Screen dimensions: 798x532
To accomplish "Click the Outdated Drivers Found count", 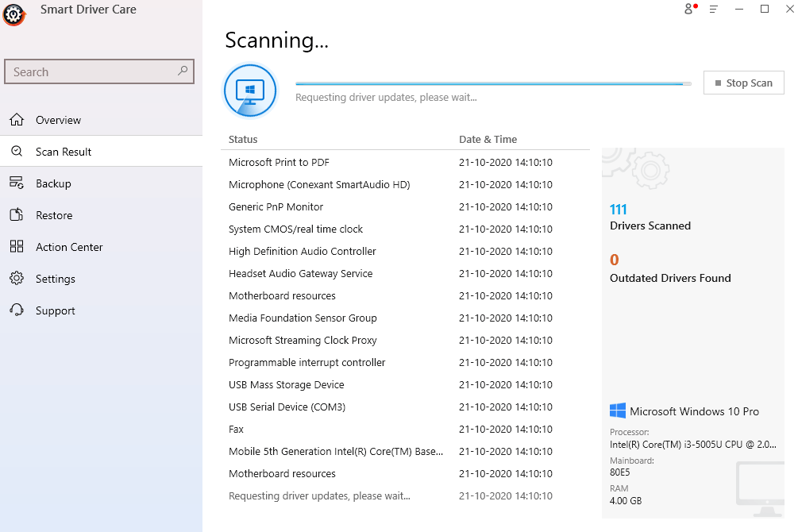I will coord(612,260).
